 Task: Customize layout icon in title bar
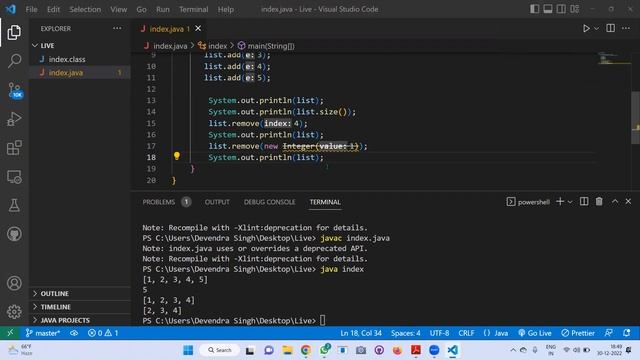[575, 9]
